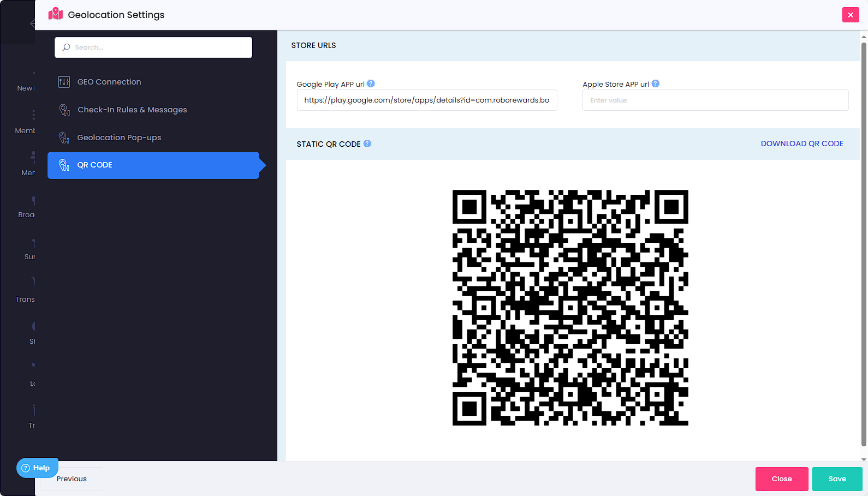Click the STORE URLS section header

click(x=313, y=45)
